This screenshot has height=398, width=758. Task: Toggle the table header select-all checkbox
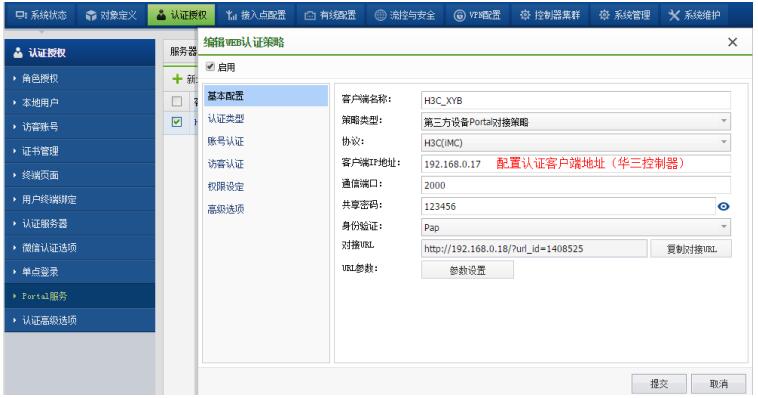coord(177,101)
